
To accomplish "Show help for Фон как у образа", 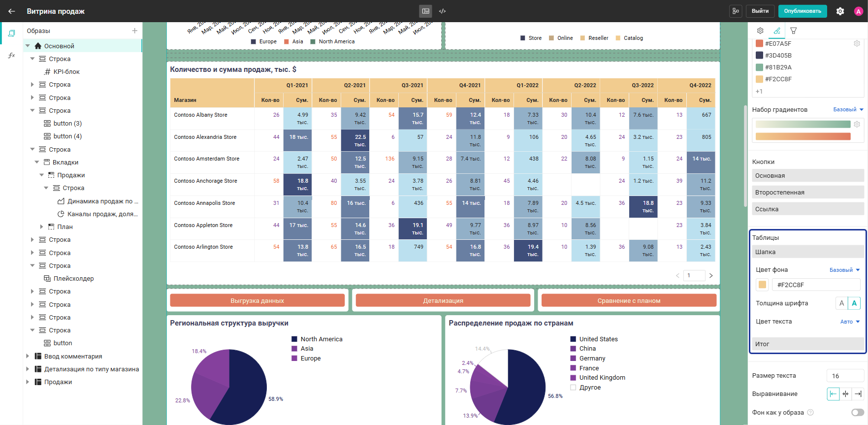I will (x=810, y=413).
